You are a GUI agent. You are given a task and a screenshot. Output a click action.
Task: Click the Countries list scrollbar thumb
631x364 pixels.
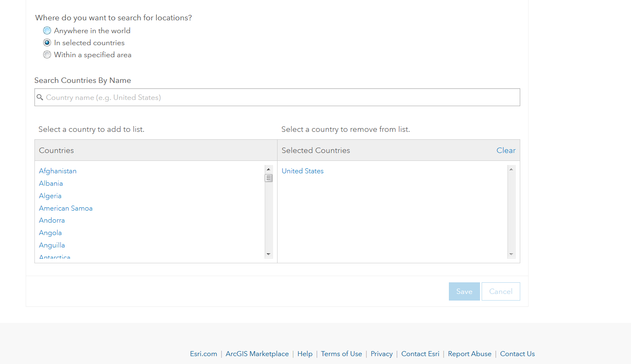pyautogui.click(x=269, y=178)
